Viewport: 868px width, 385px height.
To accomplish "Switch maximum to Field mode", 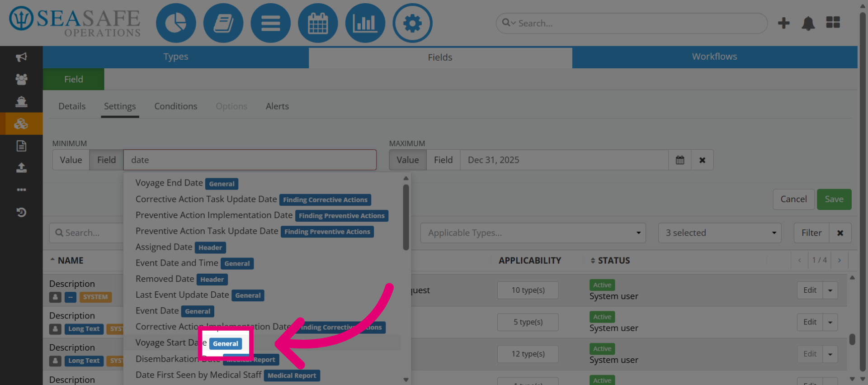I will coord(443,160).
